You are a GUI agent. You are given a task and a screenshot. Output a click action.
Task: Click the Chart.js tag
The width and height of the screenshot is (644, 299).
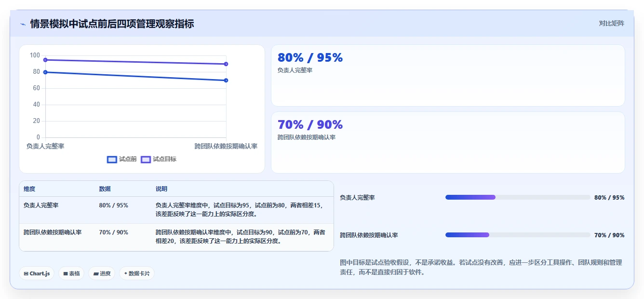(37, 273)
